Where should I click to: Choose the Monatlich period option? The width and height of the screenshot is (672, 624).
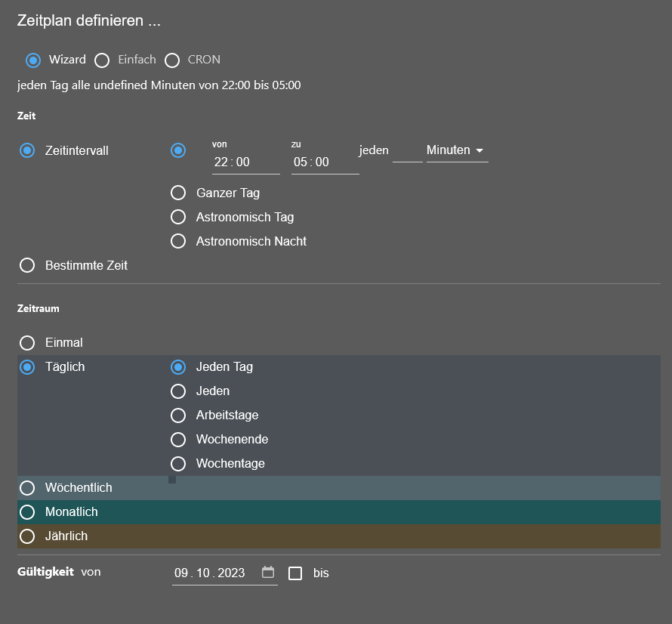point(27,512)
